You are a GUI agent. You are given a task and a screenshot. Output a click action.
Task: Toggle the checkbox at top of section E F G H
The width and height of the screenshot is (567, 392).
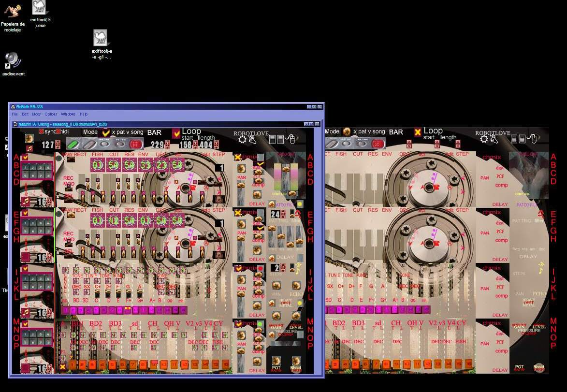coord(25,213)
